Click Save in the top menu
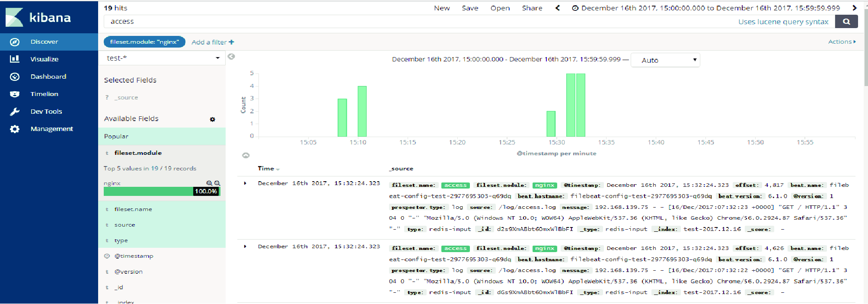The image size is (868, 304). [x=470, y=8]
